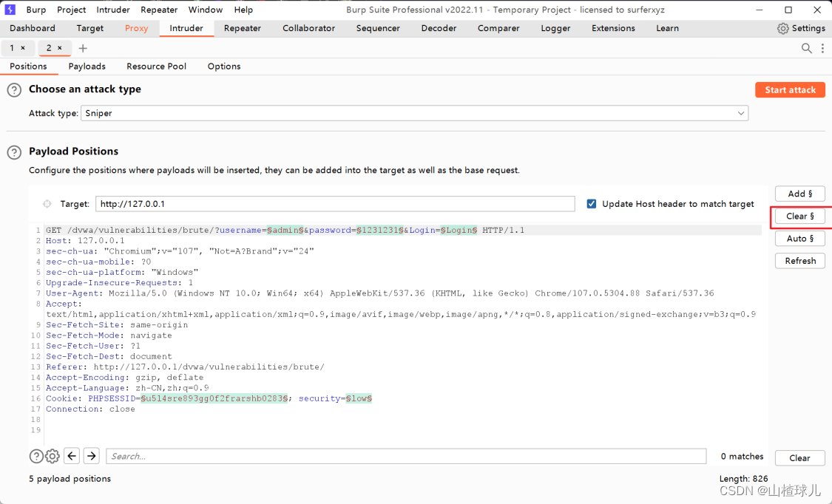Click the §admin§ payload position
This screenshot has width=832, height=504.
(285, 230)
